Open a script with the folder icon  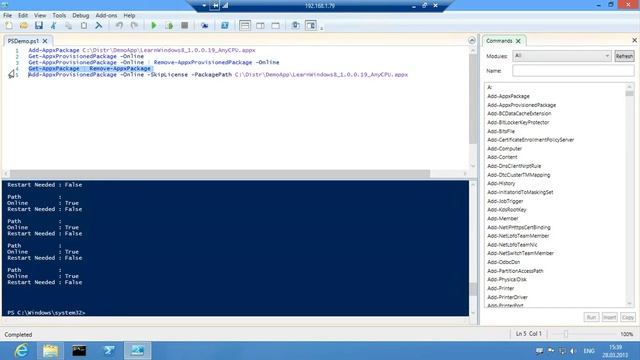(x=24, y=26)
